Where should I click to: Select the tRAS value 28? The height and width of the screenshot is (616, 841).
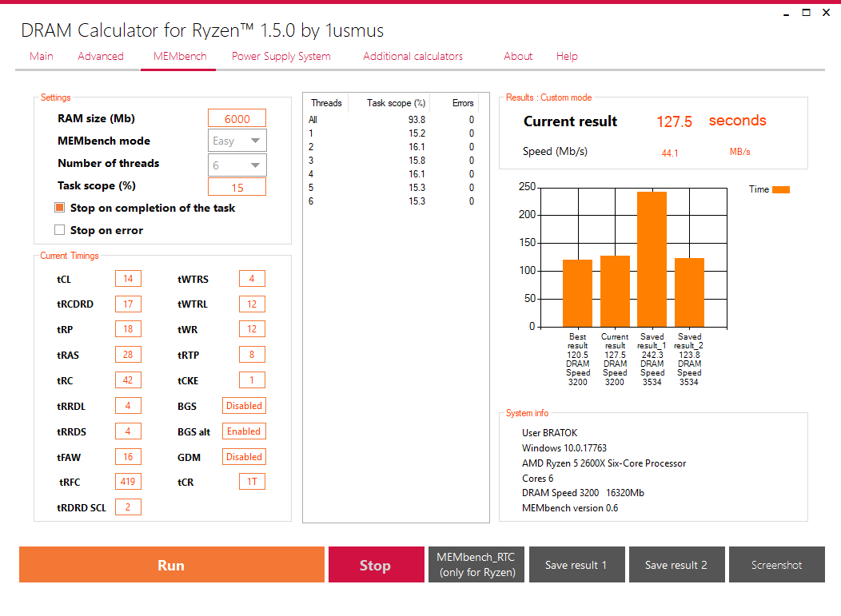pos(128,355)
